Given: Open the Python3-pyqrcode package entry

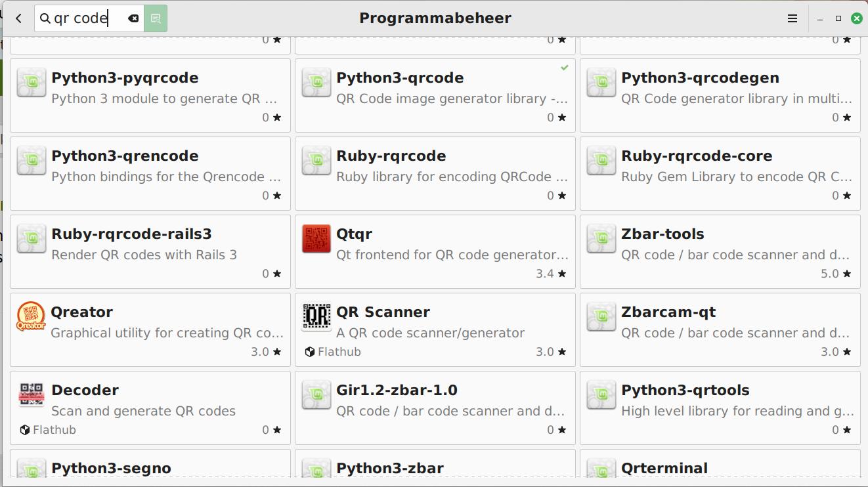Looking at the screenshot, I should [x=150, y=95].
